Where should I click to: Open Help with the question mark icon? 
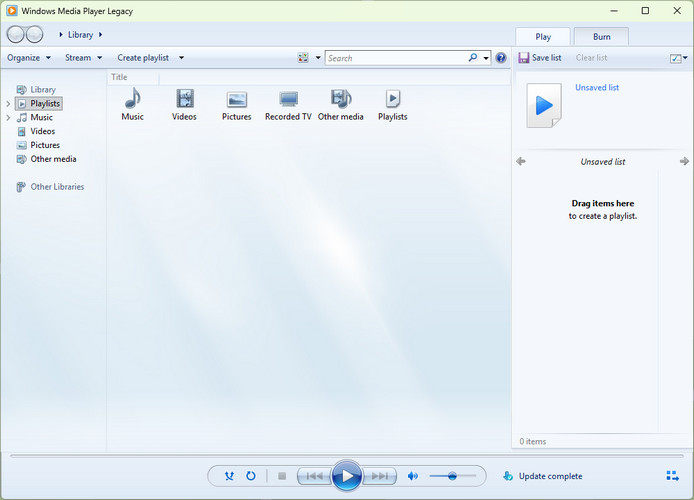[x=501, y=58]
